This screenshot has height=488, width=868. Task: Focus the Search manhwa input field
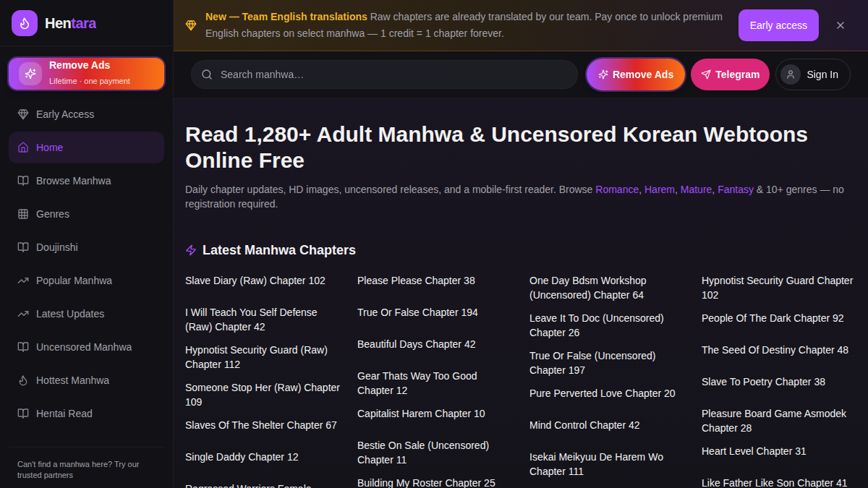coord(384,74)
